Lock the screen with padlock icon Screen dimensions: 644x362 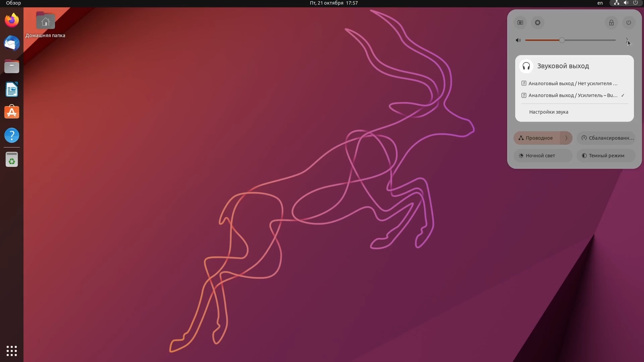click(x=611, y=22)
